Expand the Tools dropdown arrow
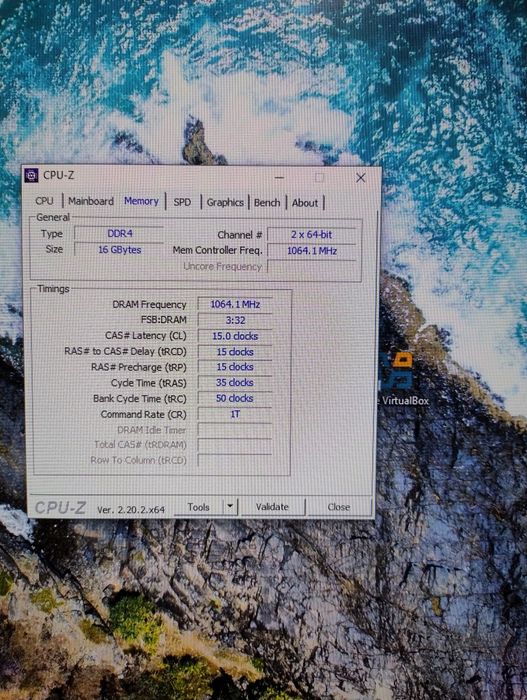Image resolution: width=527 pixels, height=700 pixels. 230,507
